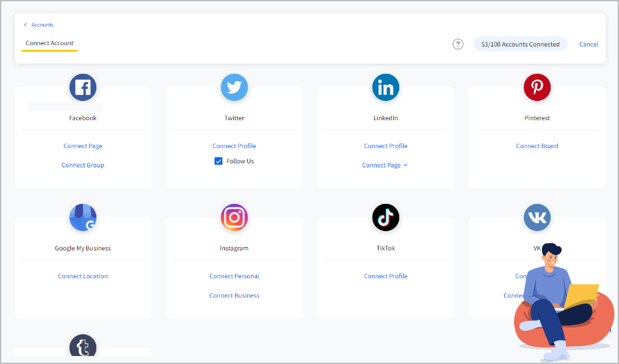Click Facebook Connect Group link
This screenshot has height=364, width=619.
pos(83,165)
